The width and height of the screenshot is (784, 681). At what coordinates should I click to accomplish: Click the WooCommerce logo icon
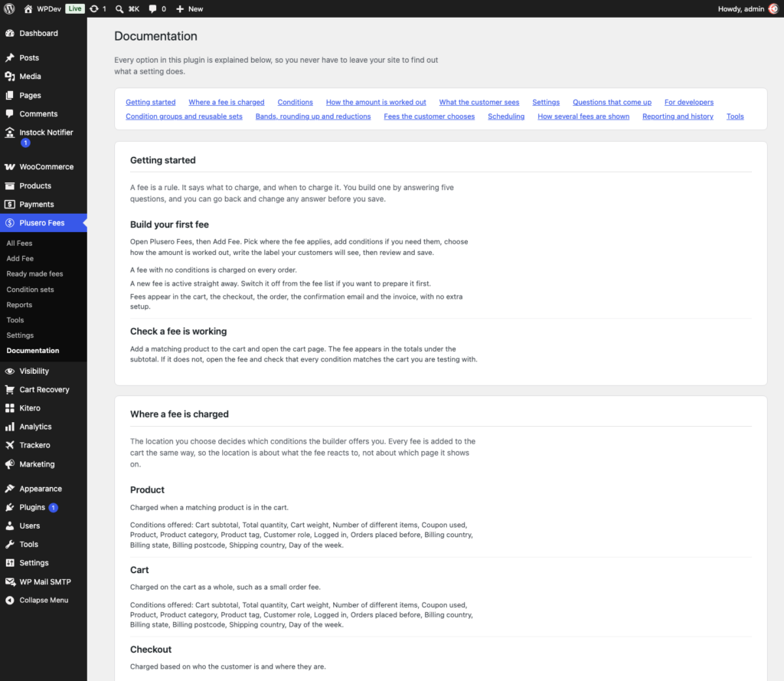point(9,167)
